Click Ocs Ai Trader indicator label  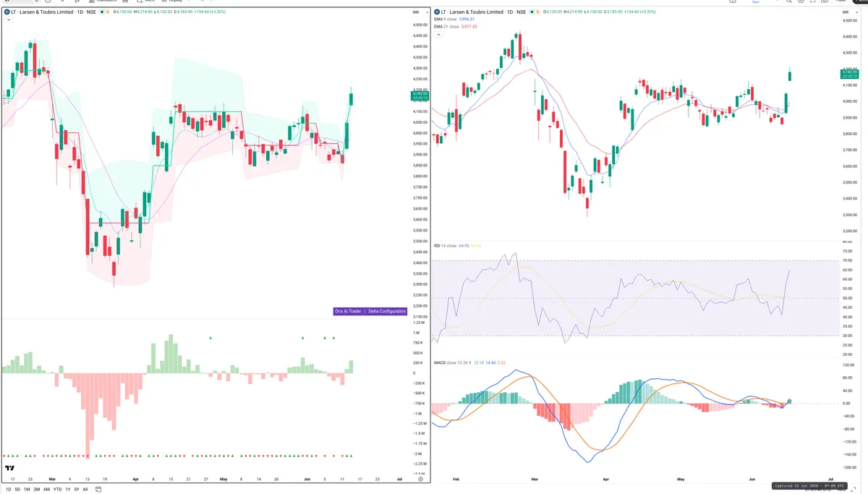pos(349,311)
